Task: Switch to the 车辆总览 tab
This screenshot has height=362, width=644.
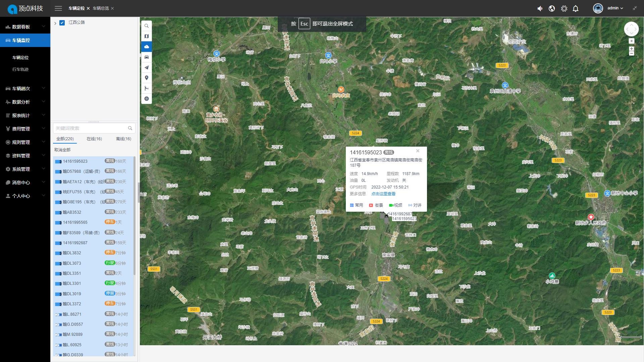Action: pyautogui.click(x=101, y=8)
